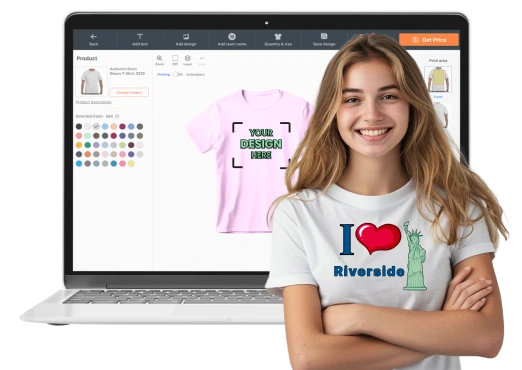The height and width of the screenshot is (370, 522).
Task: Click the 'Authentic Short Sleeve T-Shirt' product name
Action: point(127,71)
